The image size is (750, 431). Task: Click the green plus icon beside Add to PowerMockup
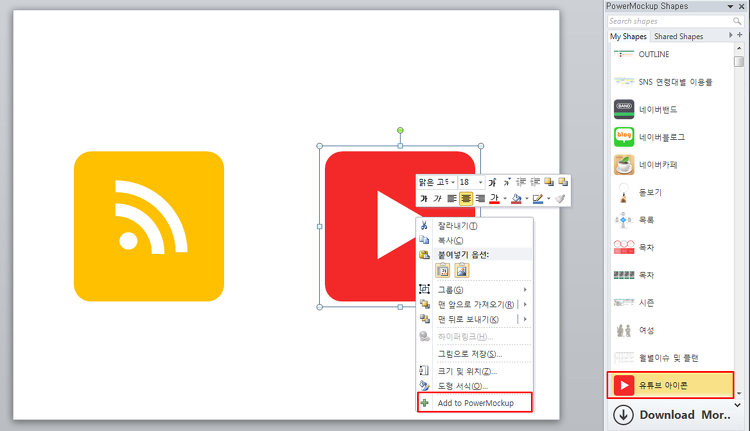point(424,403)
